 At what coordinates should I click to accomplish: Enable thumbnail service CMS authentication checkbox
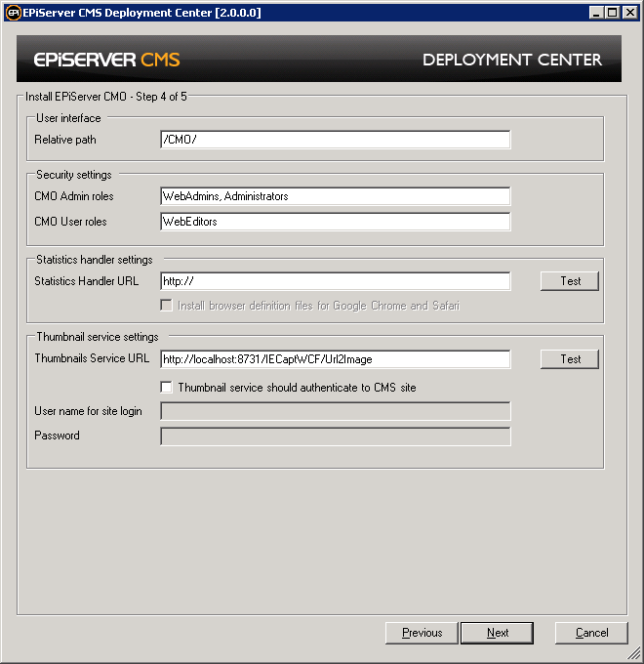tap(166, 387)
